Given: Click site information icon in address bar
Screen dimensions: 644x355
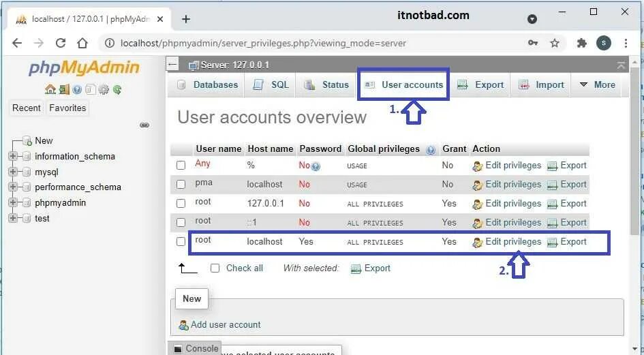Looking at the screenshot, I should point(109,43).
